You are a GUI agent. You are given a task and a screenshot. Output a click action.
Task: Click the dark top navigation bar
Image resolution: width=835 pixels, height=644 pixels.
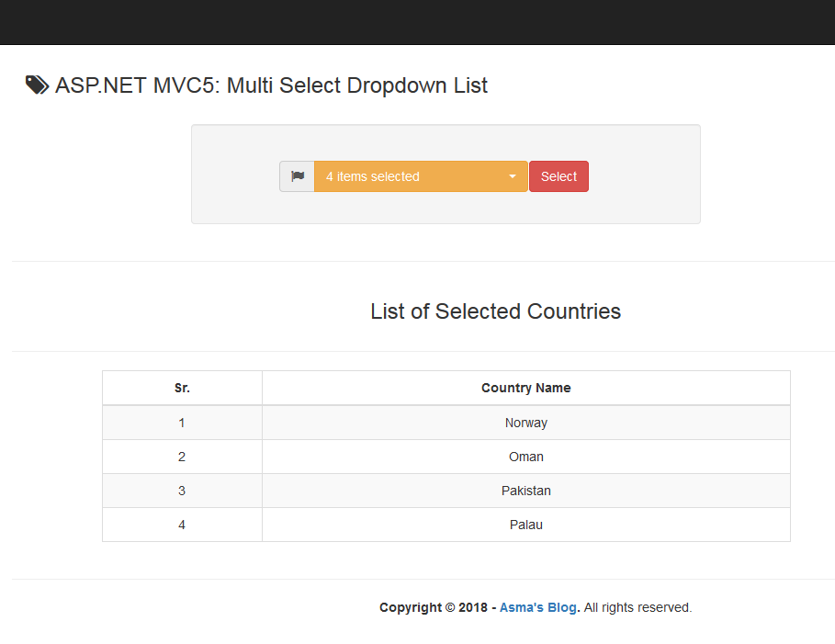pos(417,22)
